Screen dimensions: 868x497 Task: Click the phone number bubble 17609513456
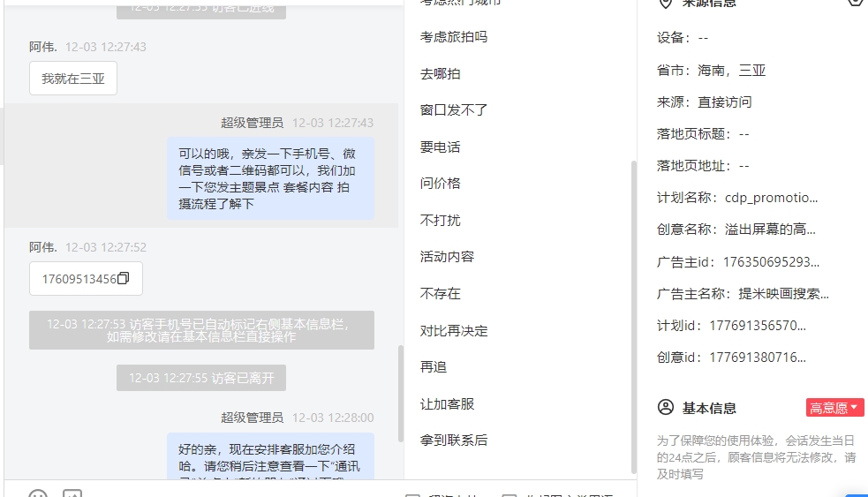pyautogui.click(x=86, y=278)
